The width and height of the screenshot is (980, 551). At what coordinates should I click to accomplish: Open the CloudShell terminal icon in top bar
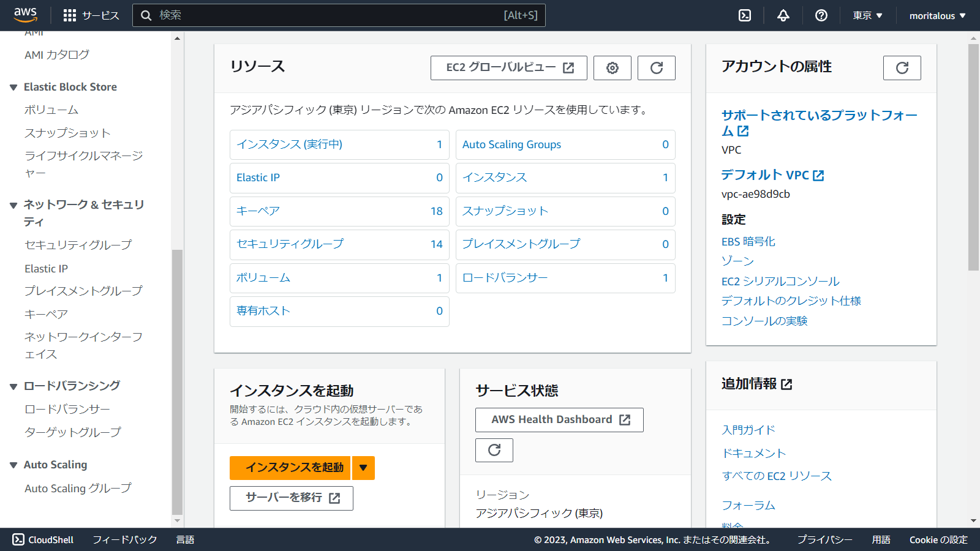tap(744, 15)
